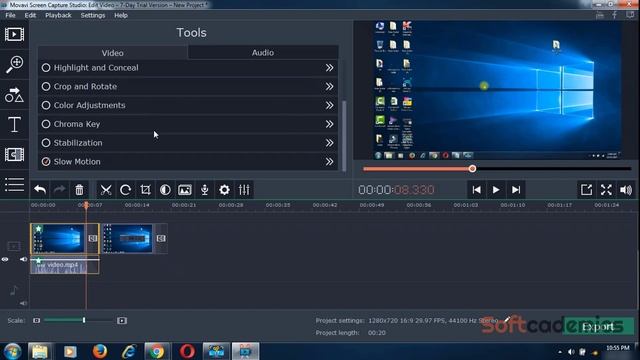Expand Color Adjustments with chevron
This screenshot has width=640, height=360.
(329, 105)
